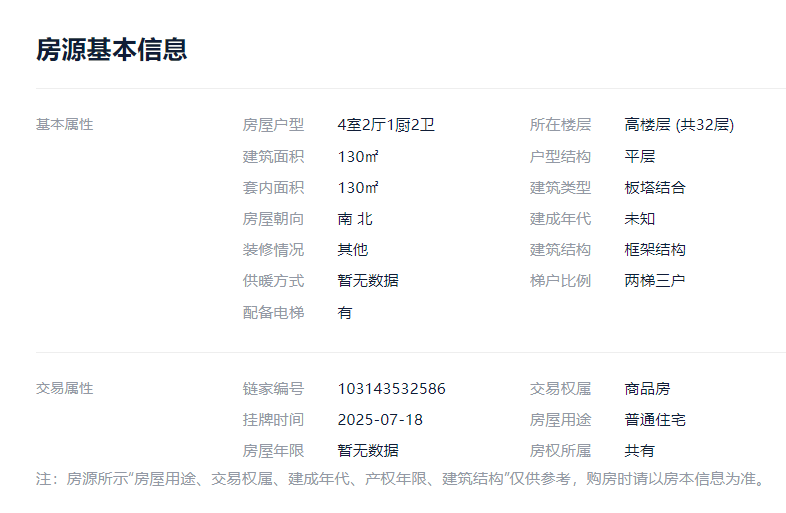The height and width of the screenshot is (513, 786).
Task: Click the 配备电梯 label
Action: tap(273, 313)
